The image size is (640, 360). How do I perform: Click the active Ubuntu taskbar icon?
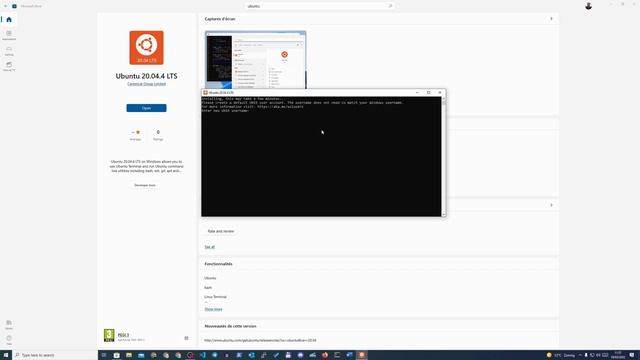362,355
